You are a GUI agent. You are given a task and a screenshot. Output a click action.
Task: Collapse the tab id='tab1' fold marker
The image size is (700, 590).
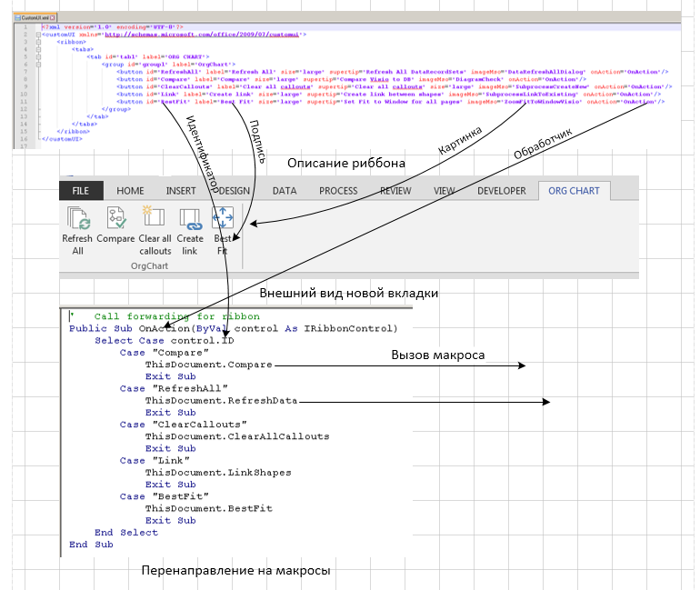(x=38, y=57)
